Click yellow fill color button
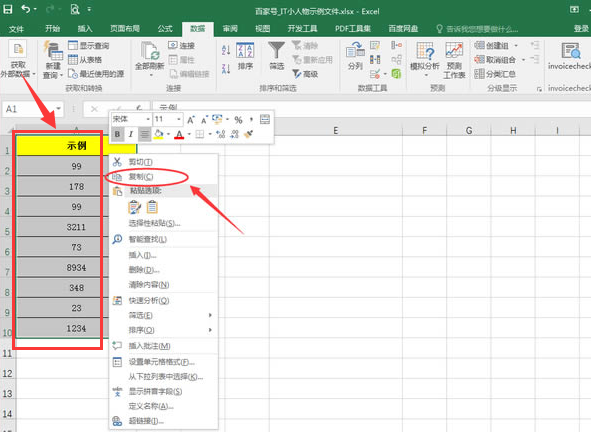 [159, 134]
